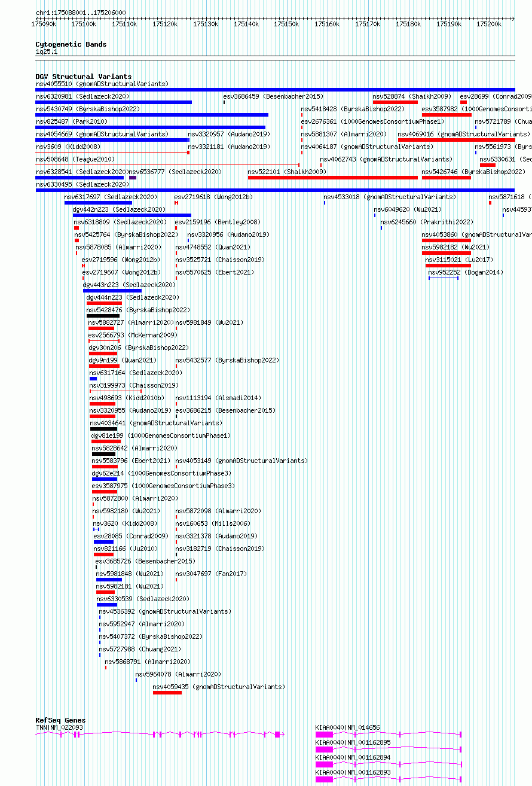This screenshot has width=532, height=786.
Task: Click nsv4053149 gnomAD variant label
Action: click(241, 461)
